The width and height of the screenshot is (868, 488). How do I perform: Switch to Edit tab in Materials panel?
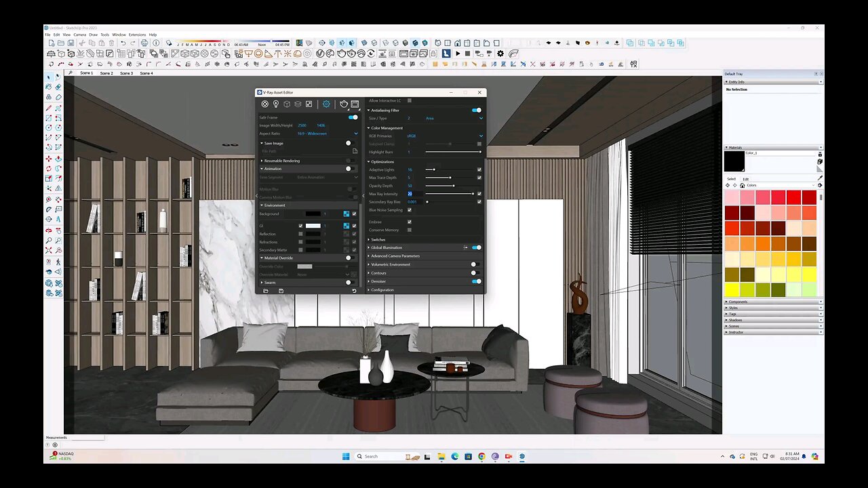coord(746,179)
